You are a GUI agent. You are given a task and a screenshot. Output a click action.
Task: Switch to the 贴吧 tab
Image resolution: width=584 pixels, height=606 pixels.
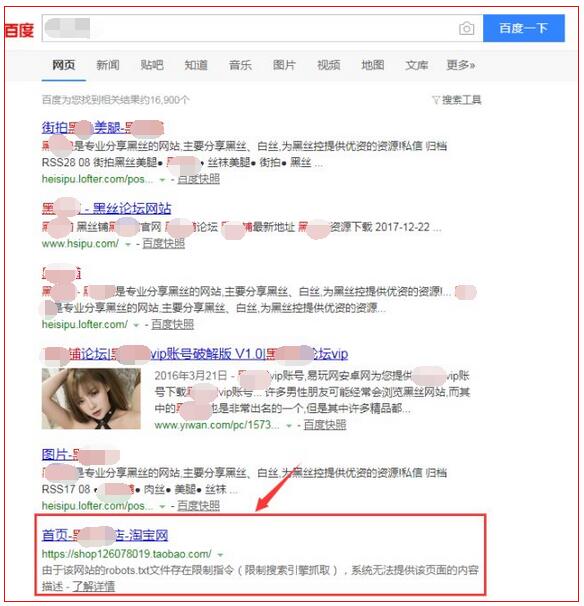(152, 65)
